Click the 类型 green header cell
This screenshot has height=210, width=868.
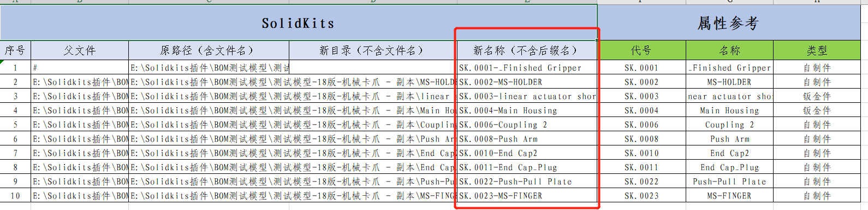pyautogui.click(x=817, y=50)
